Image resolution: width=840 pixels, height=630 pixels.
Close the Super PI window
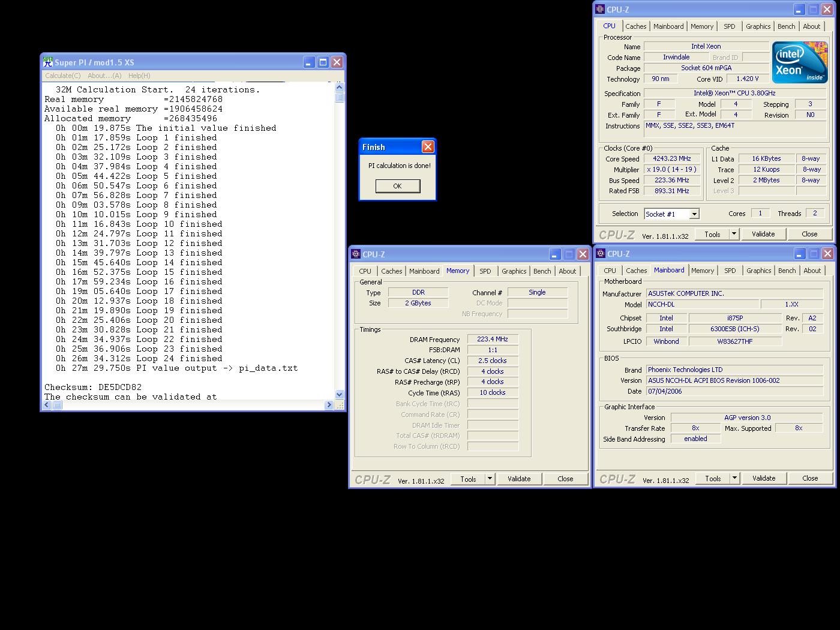337,62
